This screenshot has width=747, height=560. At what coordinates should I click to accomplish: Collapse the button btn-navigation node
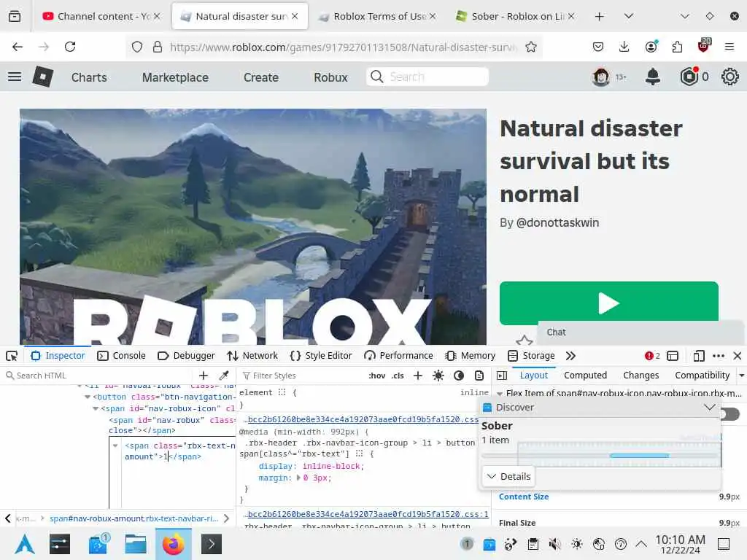88,397
